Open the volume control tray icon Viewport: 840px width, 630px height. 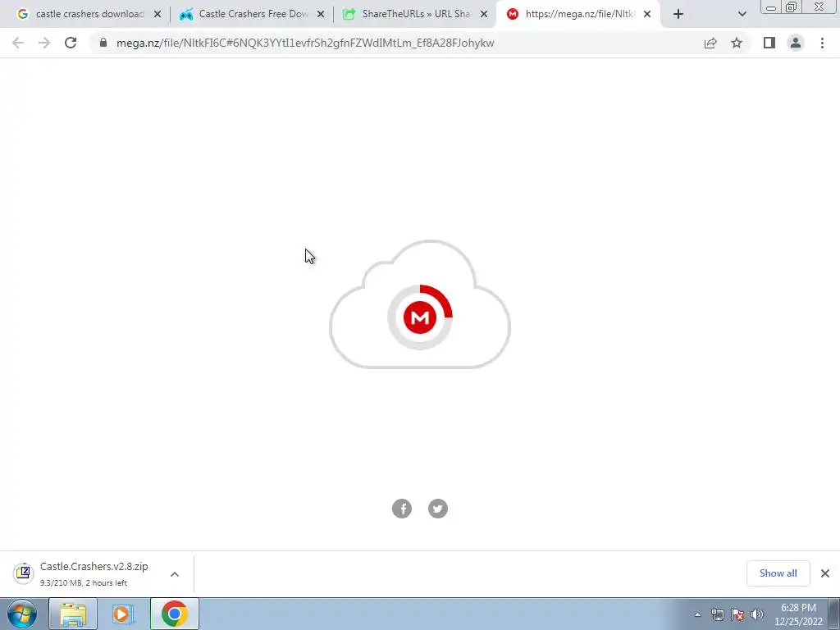757,614
